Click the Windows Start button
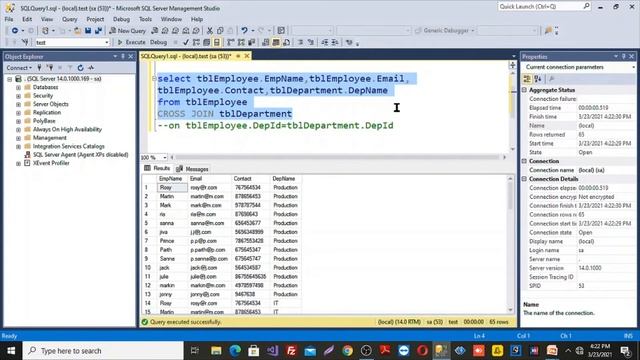The height and width of the screenshot is (360, 640). click(x=11, y=351)
